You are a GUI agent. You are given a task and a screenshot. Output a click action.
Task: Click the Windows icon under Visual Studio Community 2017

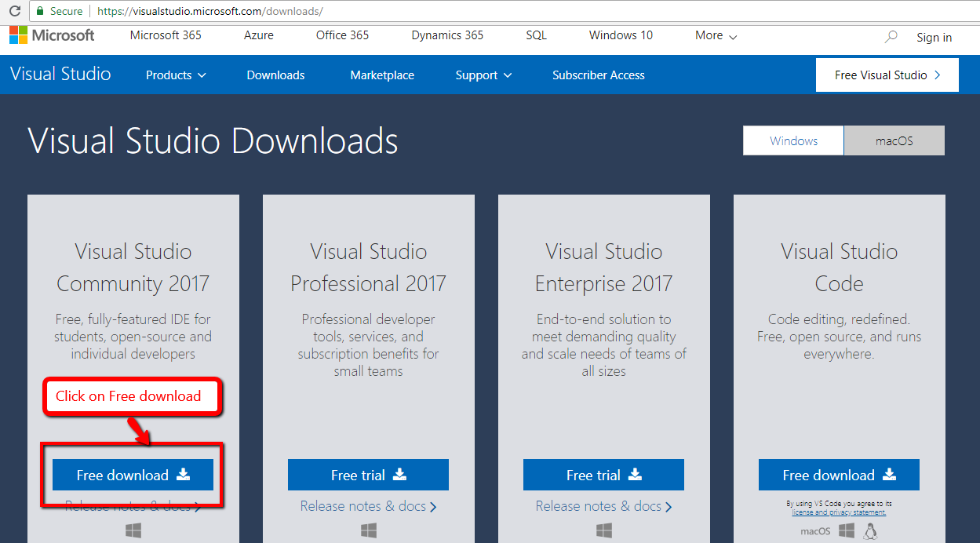point(133,530)
